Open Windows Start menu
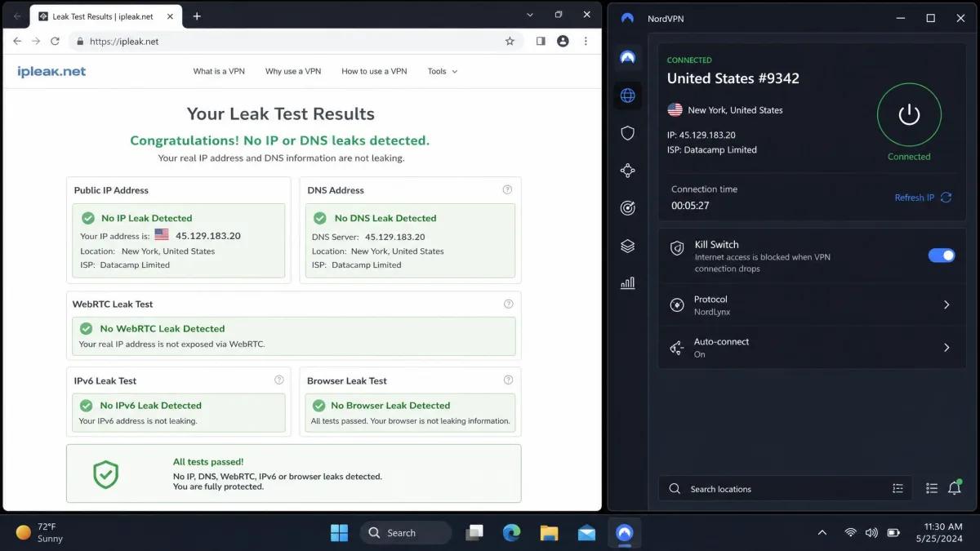The image size is (980, 551). coord(339,533)
